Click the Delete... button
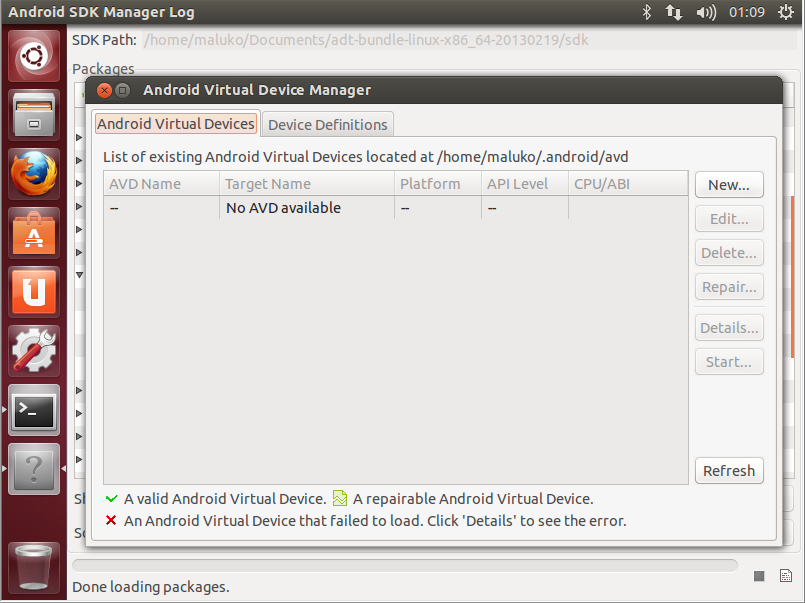The width and height of the screenshot is (805, 603). (x=729, y=252)
